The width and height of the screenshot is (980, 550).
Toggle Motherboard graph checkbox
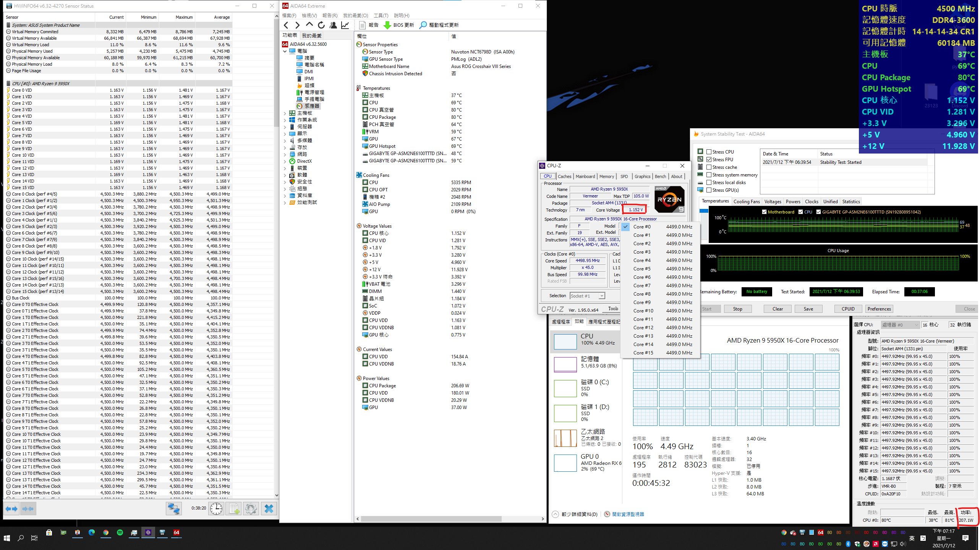click(764, 212)
